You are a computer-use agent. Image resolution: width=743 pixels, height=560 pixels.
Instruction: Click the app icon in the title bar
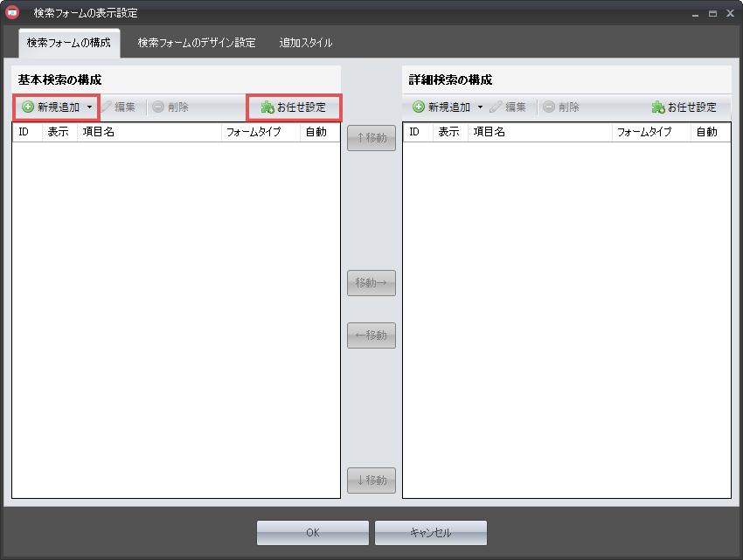[13, 13]
